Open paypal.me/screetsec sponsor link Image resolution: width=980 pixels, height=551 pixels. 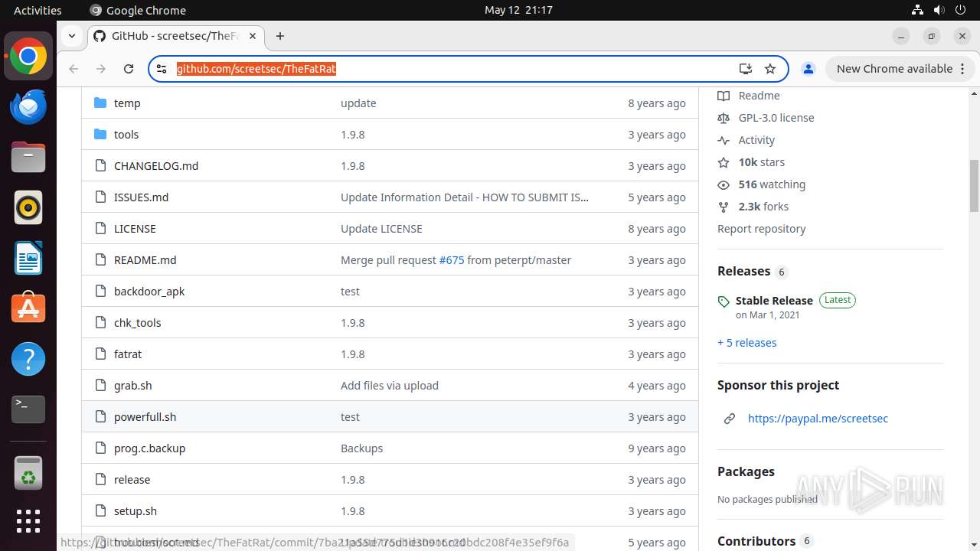click(818, 419)
